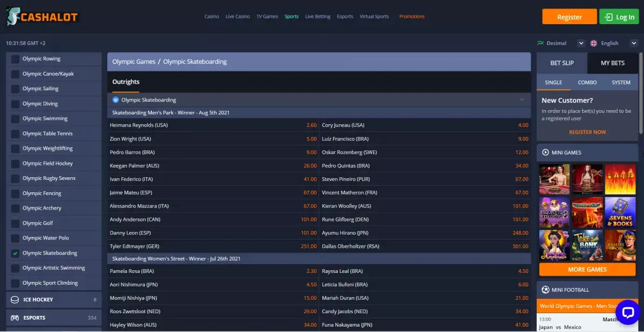The image size is (644, 332).
Task: Enable the Olympic Water Polo checkbox
Action: (15, 238)
